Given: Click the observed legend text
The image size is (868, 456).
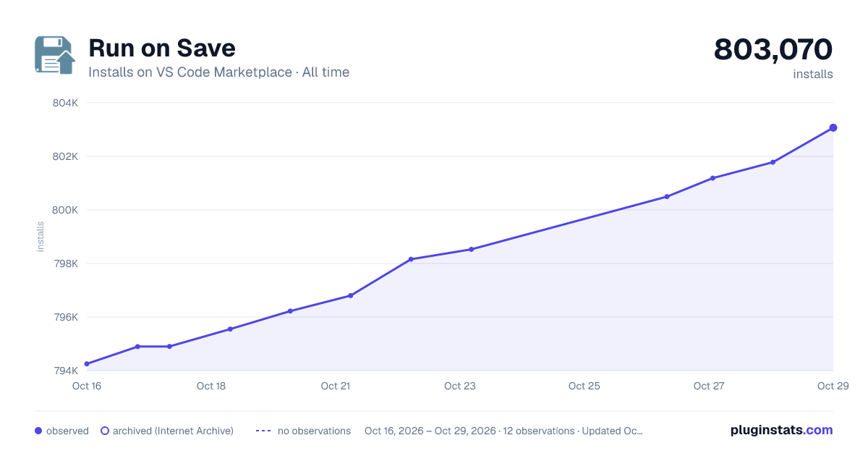Looking at the screenshot, I should tap(67, 431).
